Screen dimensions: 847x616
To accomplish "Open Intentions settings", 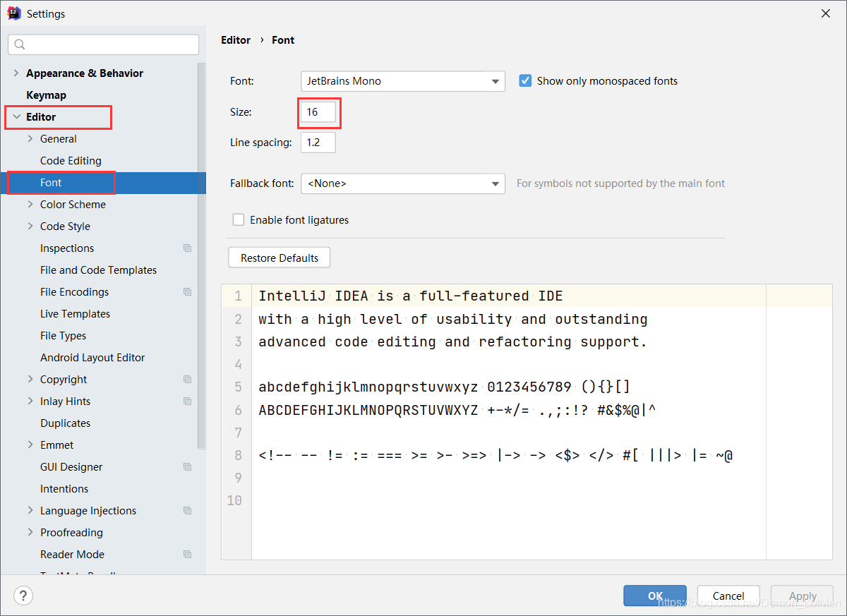I will pyautogui.click(x=64, y=489).
